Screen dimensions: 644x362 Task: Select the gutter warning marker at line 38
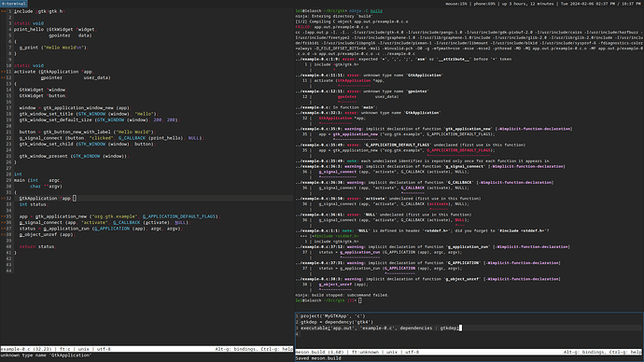point(4,235)
